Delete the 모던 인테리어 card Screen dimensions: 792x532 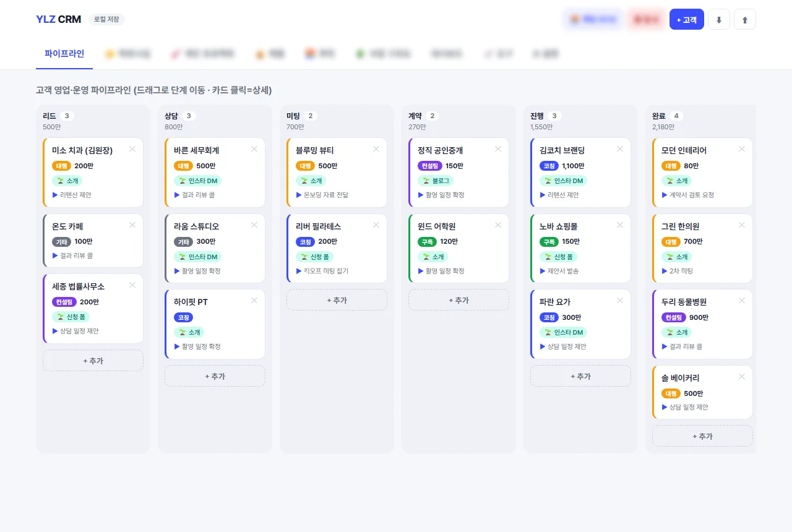742,149
